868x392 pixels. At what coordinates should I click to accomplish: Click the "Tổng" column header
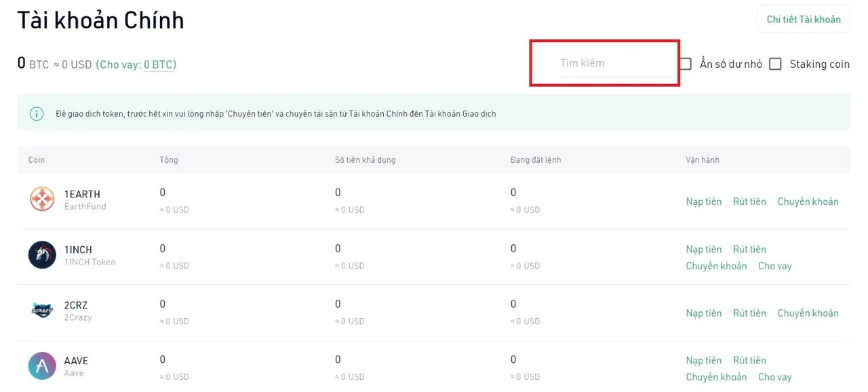tap(167, 159)
